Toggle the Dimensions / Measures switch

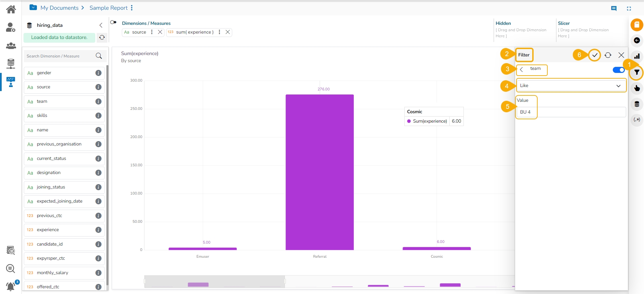(x=113, y=23)
